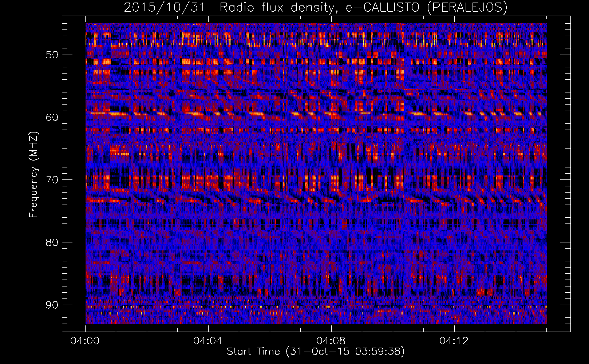This screenshot has width=589, height=364.
Task: Click the 04:08 time tick label
Action: click(331, 341)
